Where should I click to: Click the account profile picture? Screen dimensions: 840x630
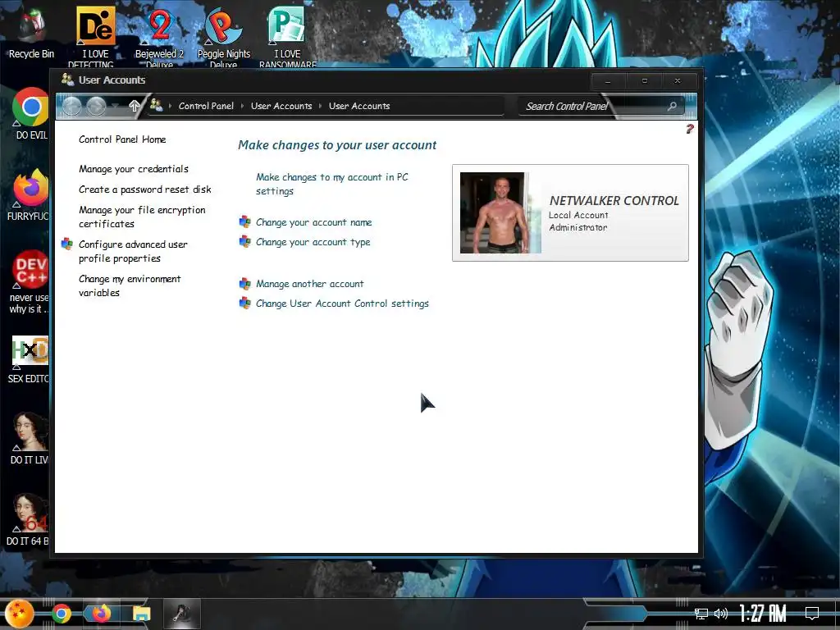[500, 212]
